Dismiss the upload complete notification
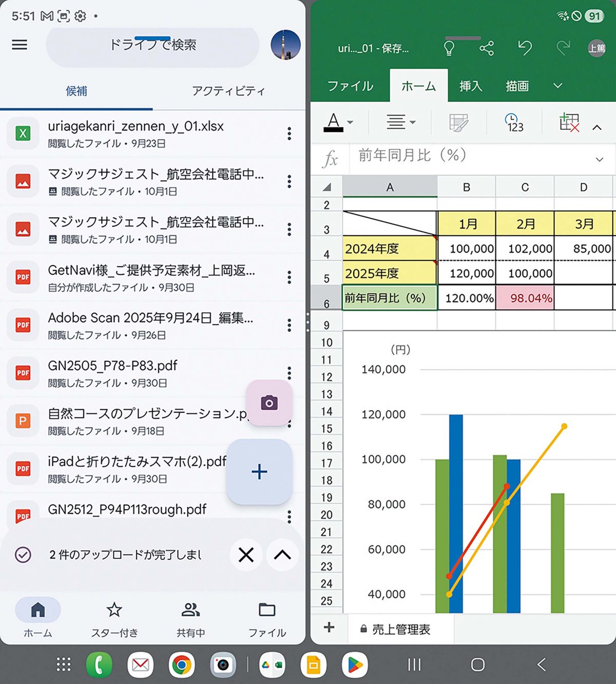The height and width of the screenshot is (684, 616). pos(246,555)
